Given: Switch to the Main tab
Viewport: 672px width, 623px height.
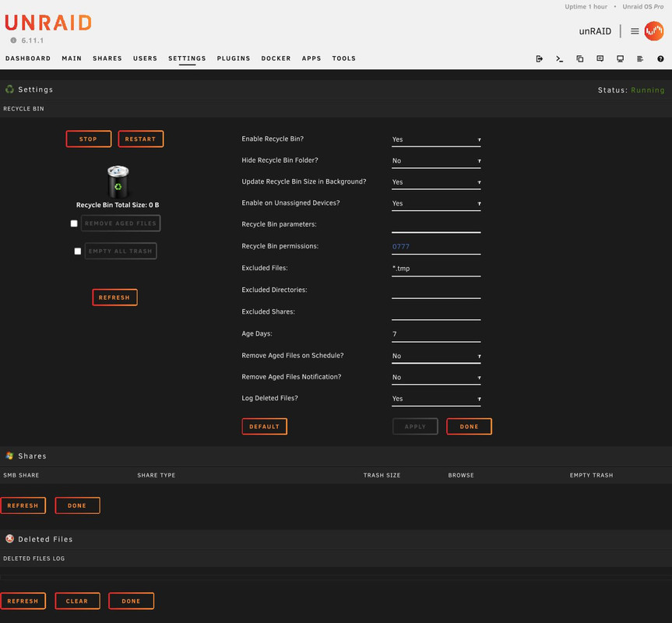Looking at the screenshot, I should [72, 58].
